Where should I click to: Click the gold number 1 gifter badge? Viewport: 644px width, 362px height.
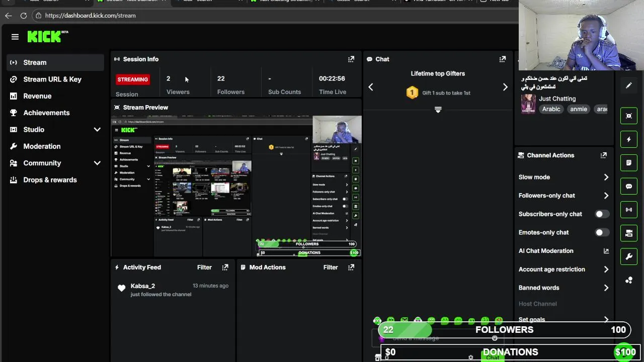(412, 93)
